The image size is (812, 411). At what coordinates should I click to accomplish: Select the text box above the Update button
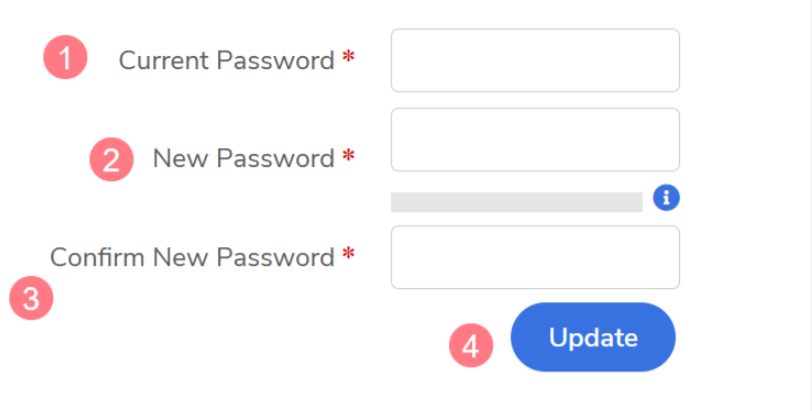coord(535,257)
